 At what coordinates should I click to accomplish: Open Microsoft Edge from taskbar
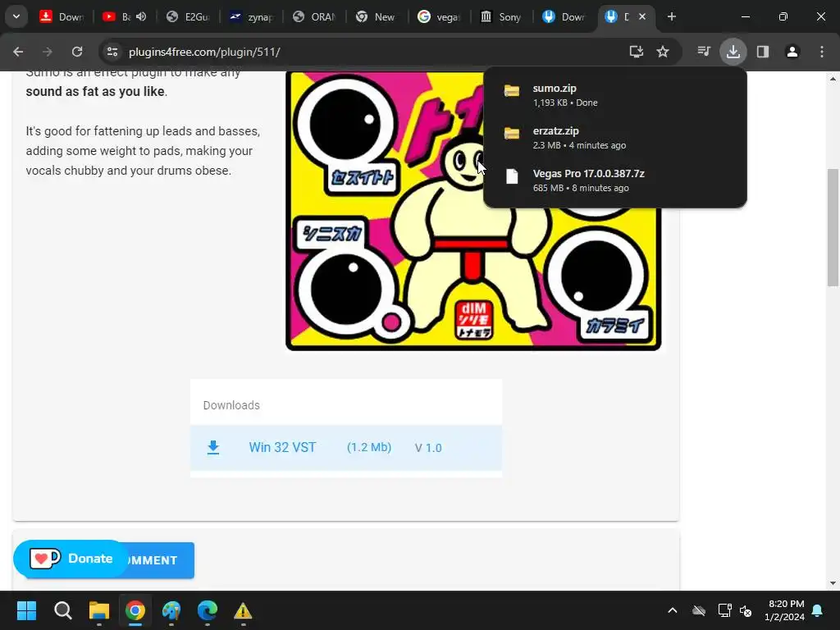click(x=208, y=610)
